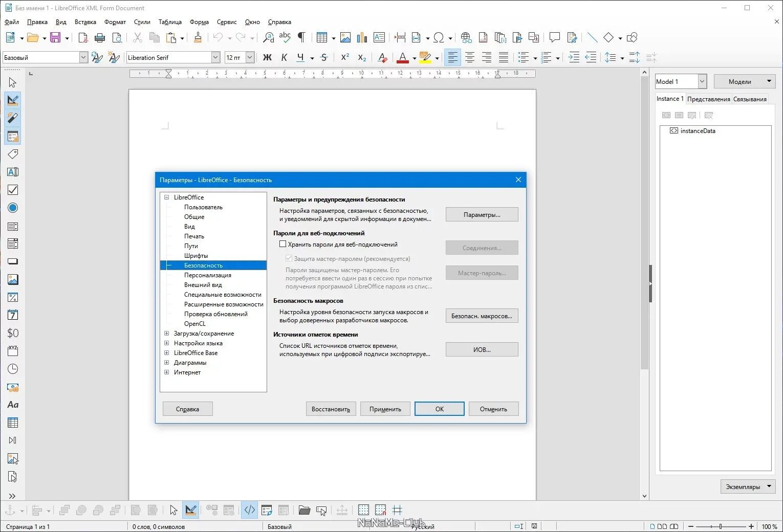Toggle formatting marks pilcrow icon
Image resolution: width=783 pixels, height=532 pixels.
click(302, 37)
